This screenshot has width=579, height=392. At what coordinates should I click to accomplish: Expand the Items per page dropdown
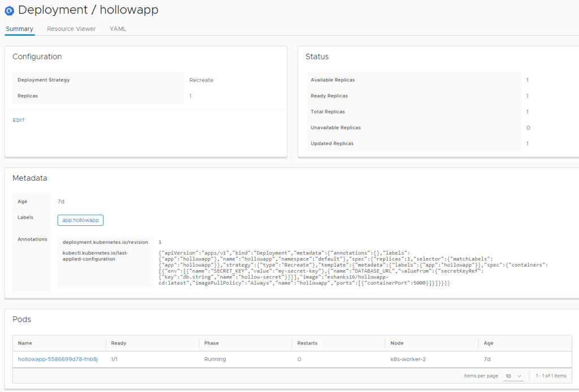point(514,376)
